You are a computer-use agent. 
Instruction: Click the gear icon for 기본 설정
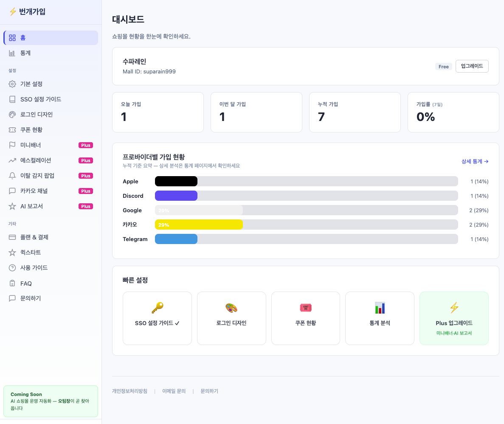pyautogui.click(x=12, y=84)
